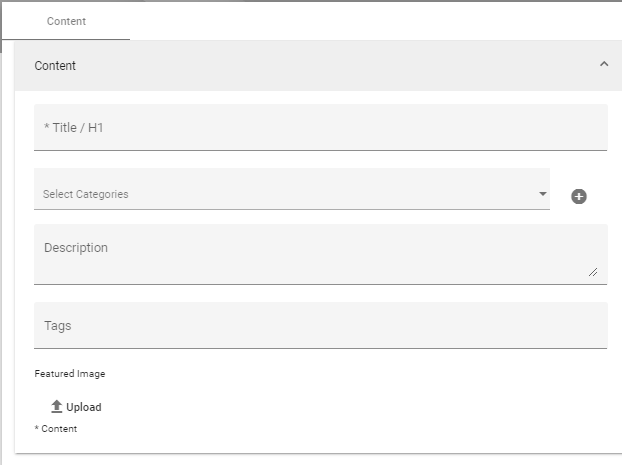The width and height of the screenshot is (622, 465).
Task: Click the Title / H1 placeholder label
Action: 74,127
